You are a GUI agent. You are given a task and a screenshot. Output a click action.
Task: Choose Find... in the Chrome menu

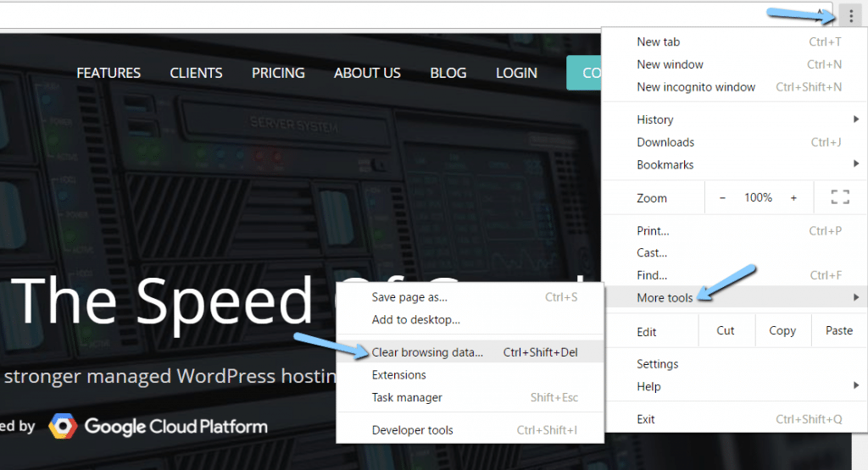pyautogui.click(x=735, y=275)
